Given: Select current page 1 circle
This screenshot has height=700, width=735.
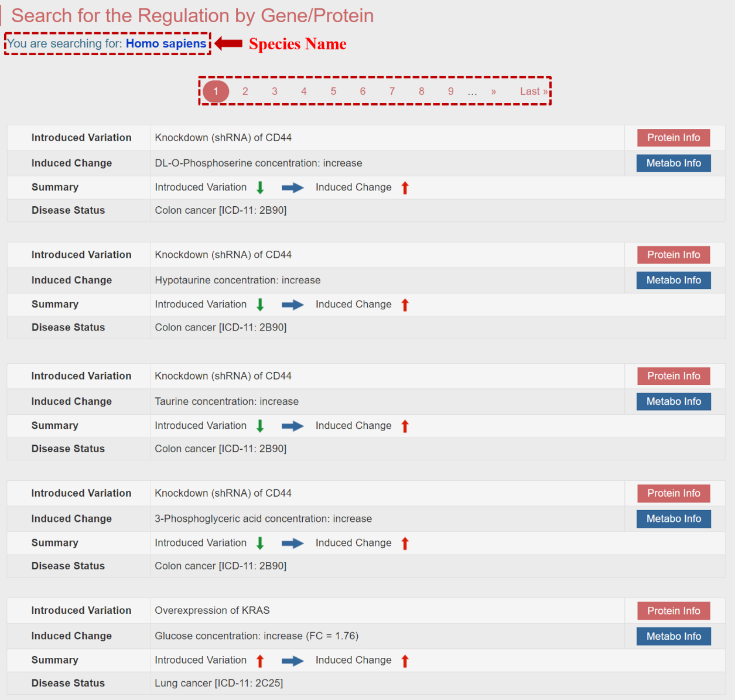Looking at the screenshot, I should click(x=216, y=91).
